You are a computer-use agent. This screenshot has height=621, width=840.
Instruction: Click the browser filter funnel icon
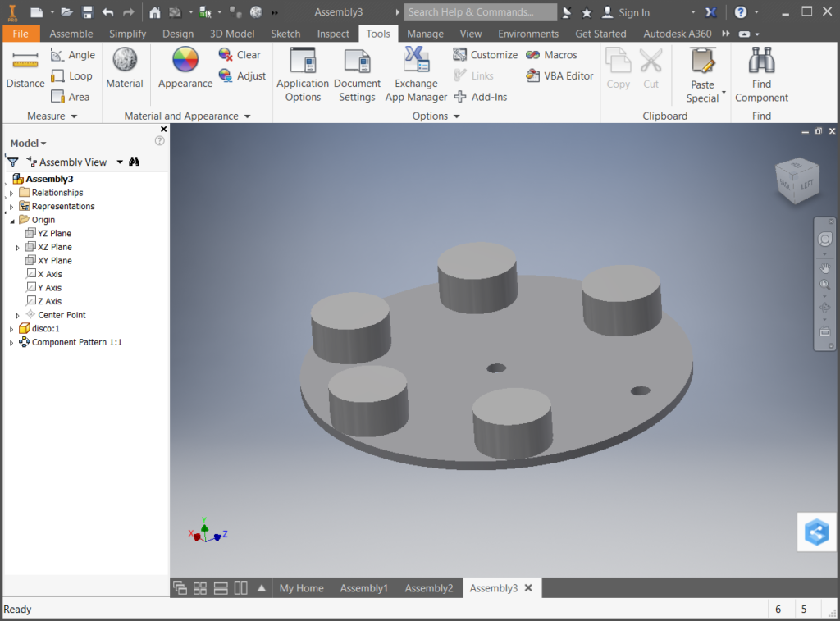[x=13, y=162]
